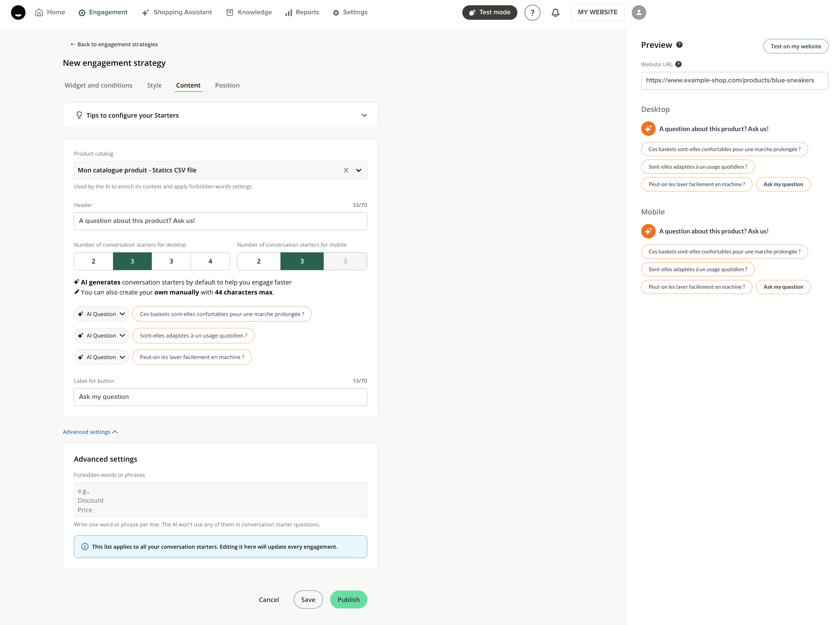
Task: Click the 33/70 header character counter
Action: (359, 205)
